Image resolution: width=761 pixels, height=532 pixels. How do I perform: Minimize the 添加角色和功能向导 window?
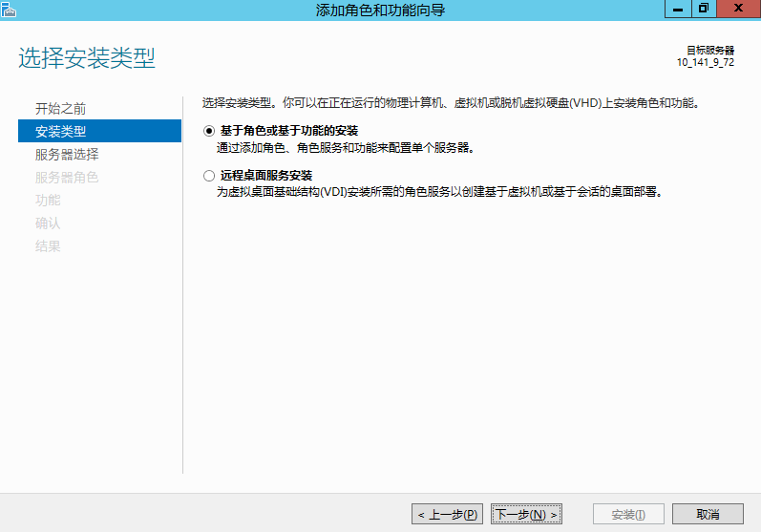[679, 9]
